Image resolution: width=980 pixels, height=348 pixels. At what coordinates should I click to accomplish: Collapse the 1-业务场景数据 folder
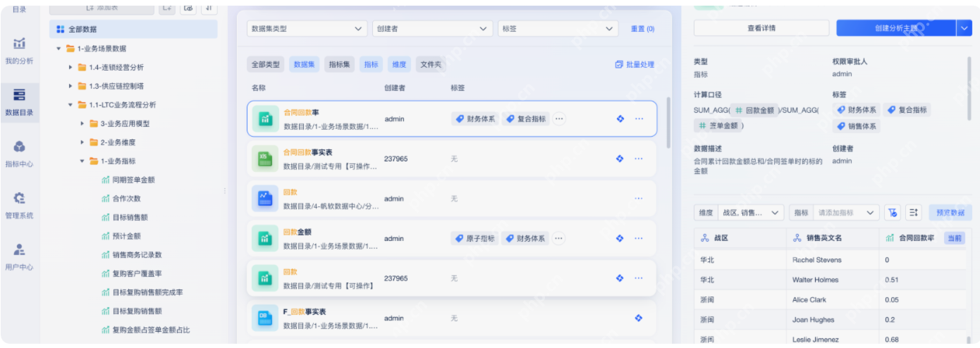tap(59, 49)
